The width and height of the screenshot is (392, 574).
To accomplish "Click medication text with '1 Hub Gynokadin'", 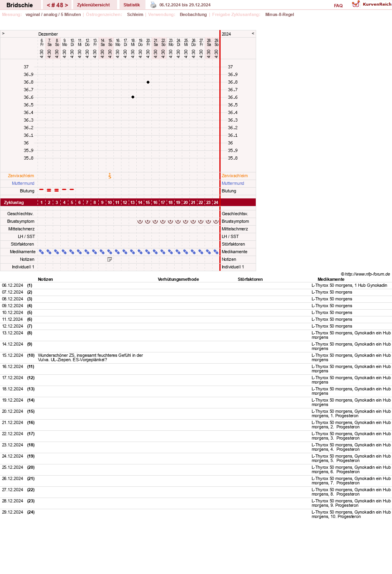I will coord(349,285).
